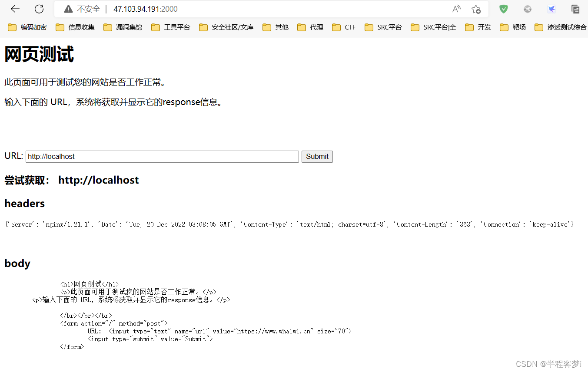This screenshot has width=588, height=372.
Task: Open the SRC平台|全 bookmark folder
Action: pyautogui.click(x=433, y=27)
